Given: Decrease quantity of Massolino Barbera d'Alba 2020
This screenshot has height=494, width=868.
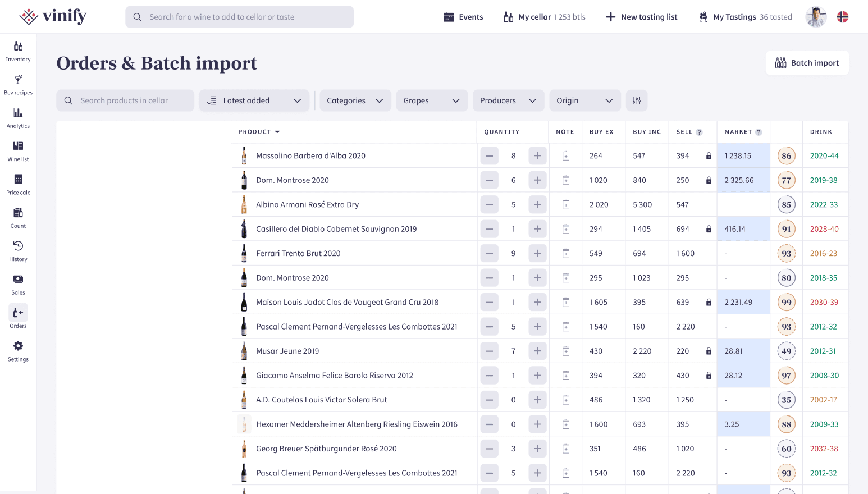Looking at the screenshot, I should coord(489,156).
